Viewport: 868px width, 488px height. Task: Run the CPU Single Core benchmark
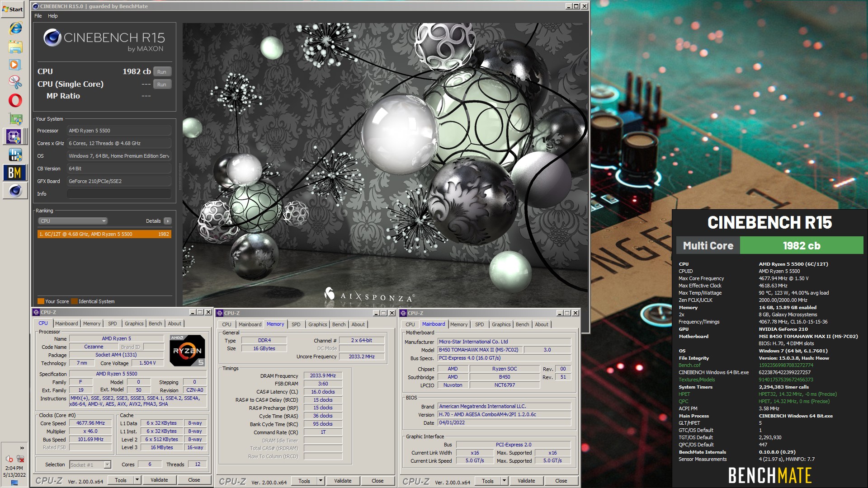(x=162, y=84)
